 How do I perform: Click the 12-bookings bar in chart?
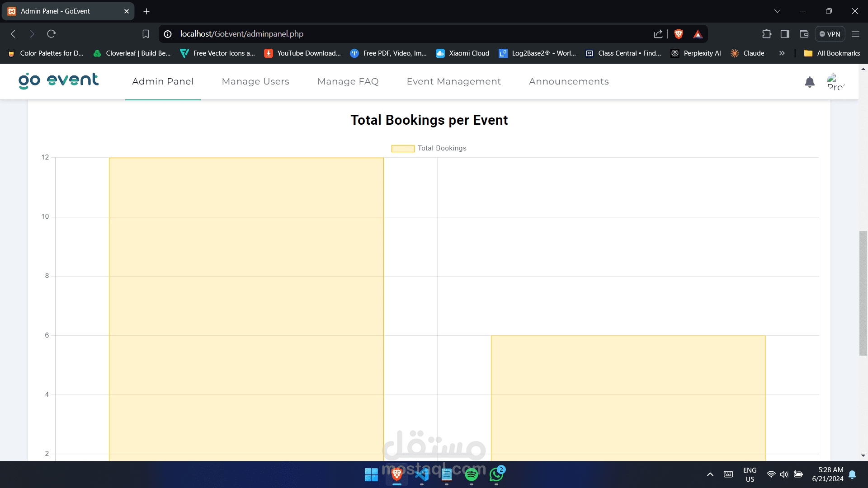pos(246,307)
